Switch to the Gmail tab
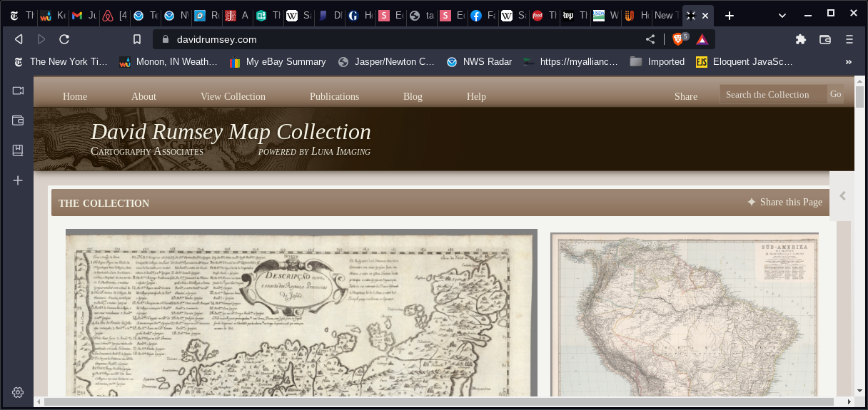This screenshot has height=410, width=868. click(85, 15)
